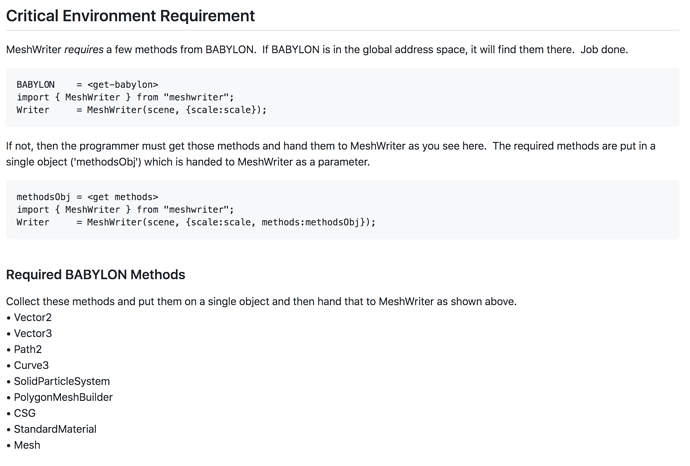
Task: Click the Required BABYLON Methods heading
Action: point(96,274)
